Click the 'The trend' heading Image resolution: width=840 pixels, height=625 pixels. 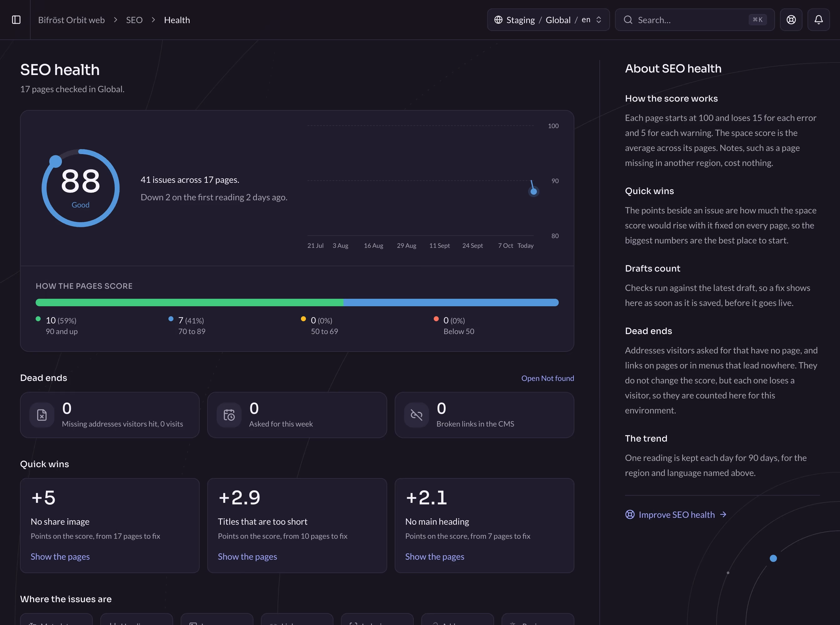(646, 438)
